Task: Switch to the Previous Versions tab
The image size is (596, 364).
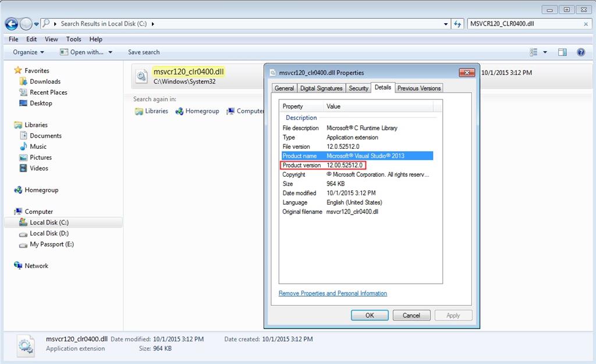Action: point(419,88)
